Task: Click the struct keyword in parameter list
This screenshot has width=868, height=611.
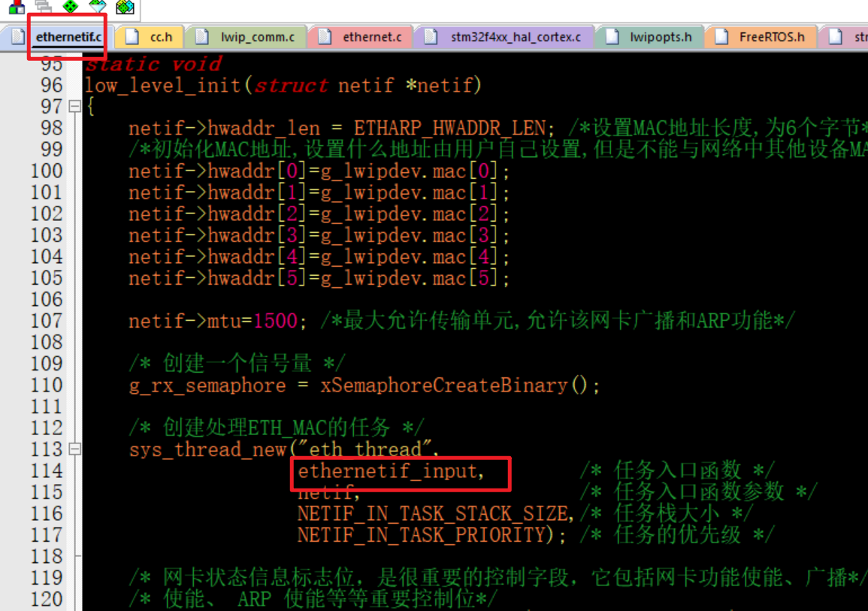Action: point(291,85)
